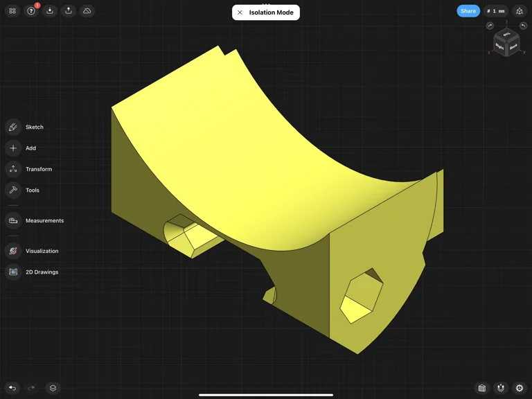Toggle snapping with the magnet icon
This screenshot has width=532, height=399.
pos(501,388)
